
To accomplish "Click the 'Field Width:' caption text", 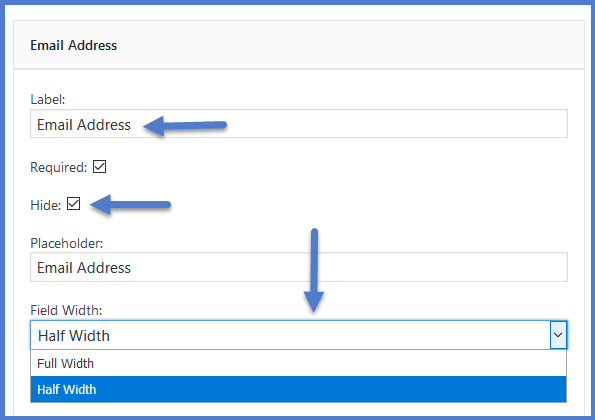I will click(x=66, y=310).
